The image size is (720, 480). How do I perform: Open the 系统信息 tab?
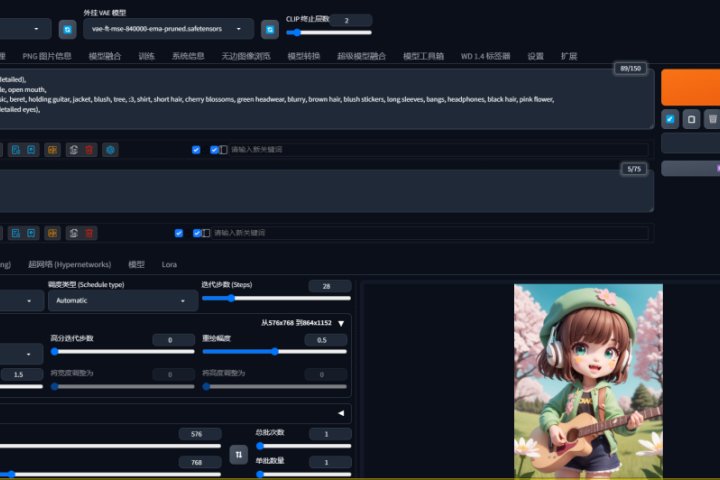click(x=188, y=56)
